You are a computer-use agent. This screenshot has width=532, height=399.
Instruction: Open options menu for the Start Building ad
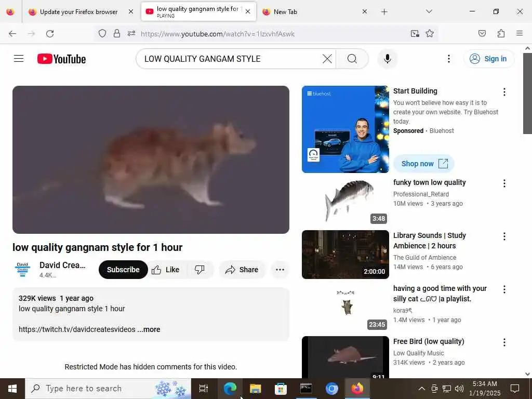pyautogui.click(x=504, y=92)
